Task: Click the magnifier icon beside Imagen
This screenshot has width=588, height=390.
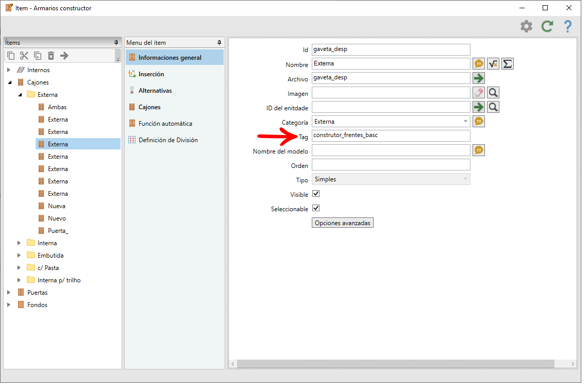Action: tap(493, 92)
